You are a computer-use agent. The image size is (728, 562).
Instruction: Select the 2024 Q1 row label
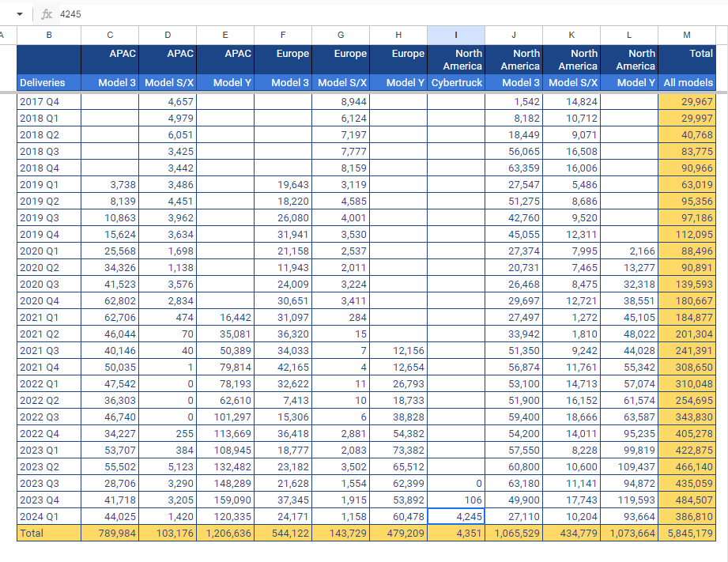pyautogui.click(x=49, y=516)
